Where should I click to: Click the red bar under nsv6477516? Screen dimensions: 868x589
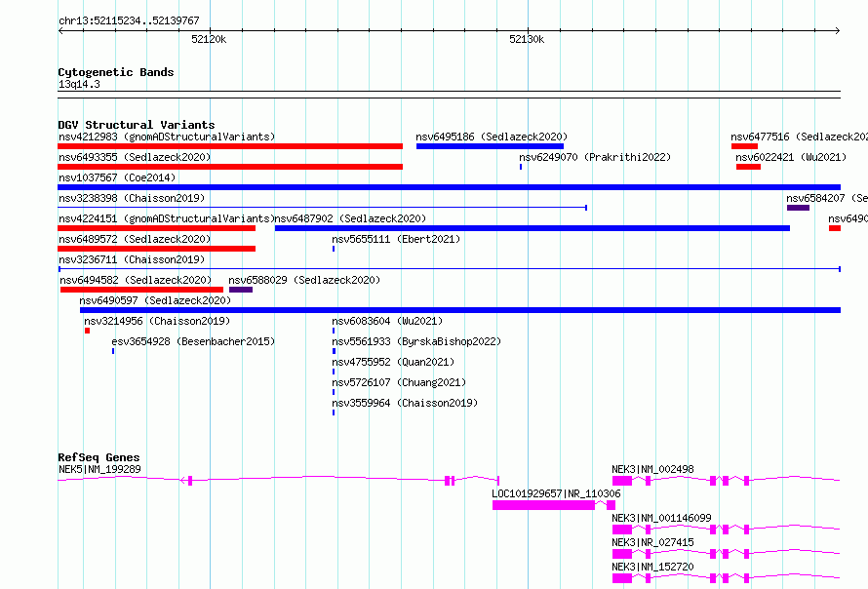pos(744,146)
